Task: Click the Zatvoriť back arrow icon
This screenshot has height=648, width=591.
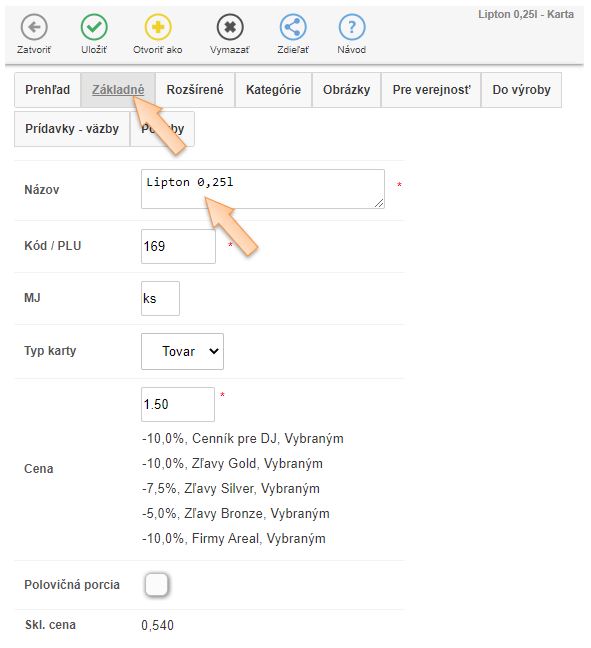Action: tap(34, 27)
